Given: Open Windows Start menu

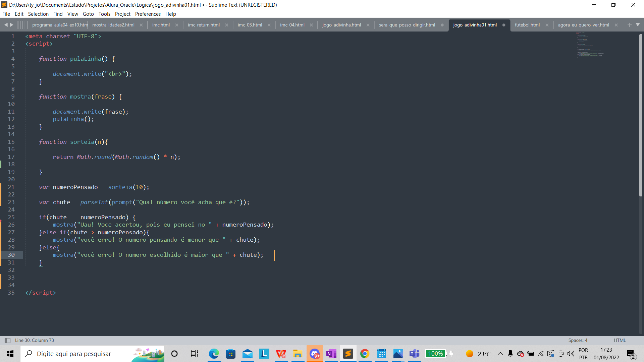Looking at the screenshot, I should 10,354.
